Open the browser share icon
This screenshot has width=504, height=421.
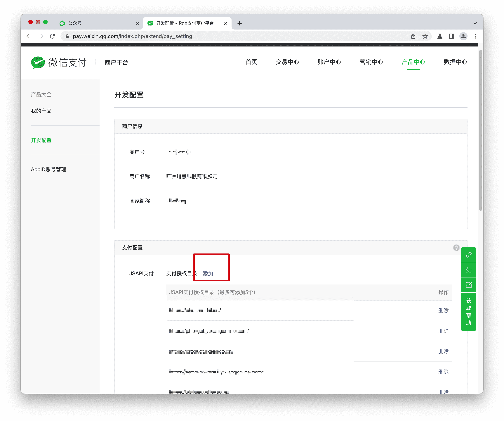[413, 36]
